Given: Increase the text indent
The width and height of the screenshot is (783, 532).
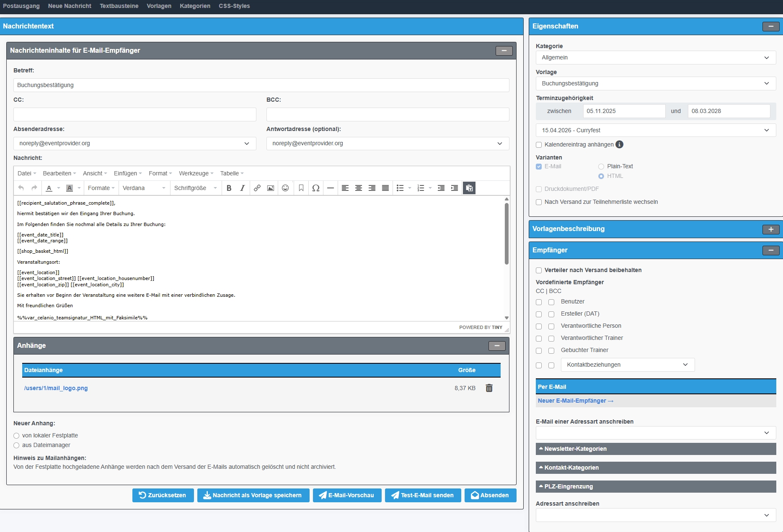Looking at the screenshot, I should 455,188.
